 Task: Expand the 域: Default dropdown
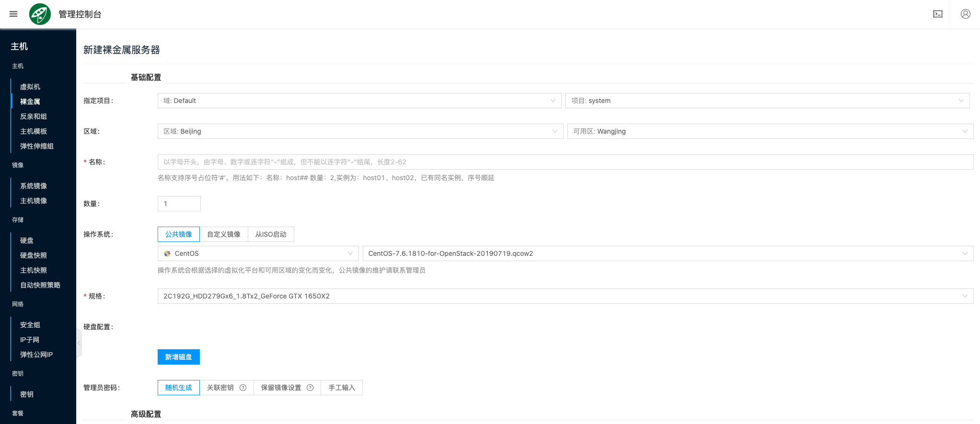[359, 101]
